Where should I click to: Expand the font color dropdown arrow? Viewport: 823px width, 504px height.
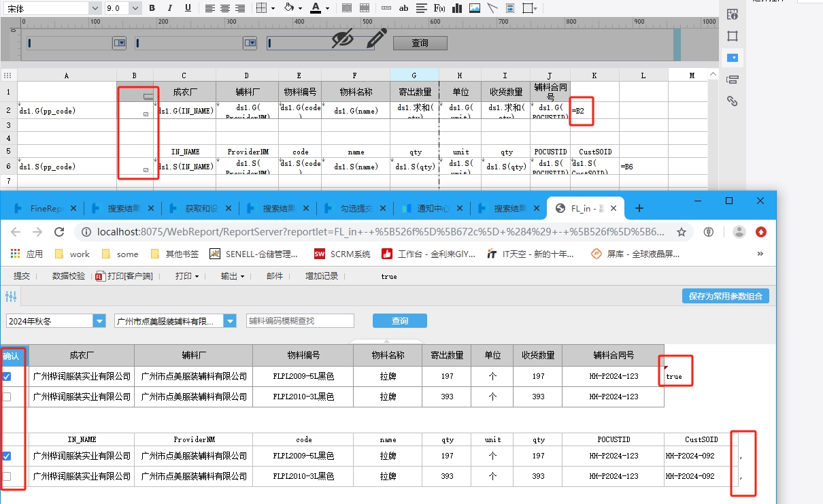pos(328,8)
